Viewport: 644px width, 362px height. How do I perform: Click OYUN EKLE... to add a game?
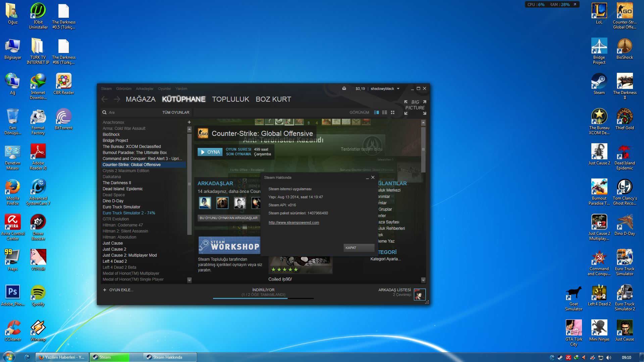[x=118, y=290]
